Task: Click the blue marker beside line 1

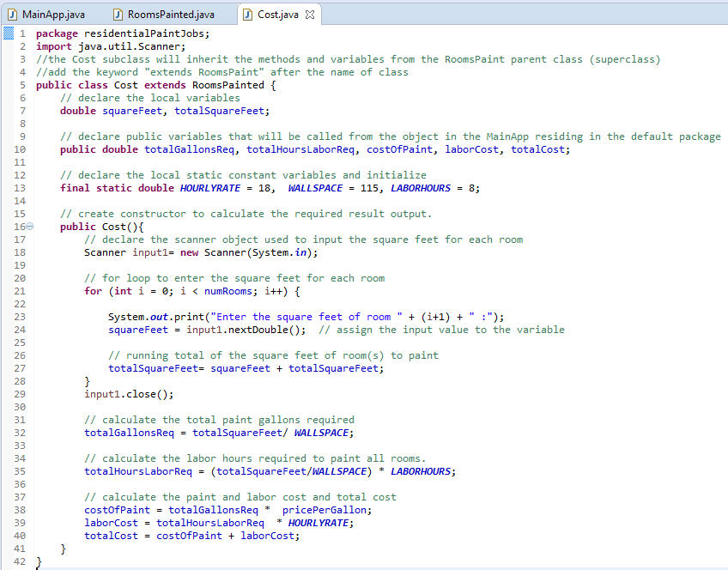Action: pyautogui.click(x=7, y=33)
